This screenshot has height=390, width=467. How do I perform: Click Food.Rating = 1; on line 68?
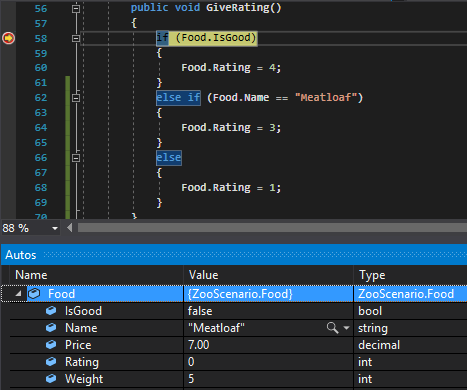coord(231,188)
